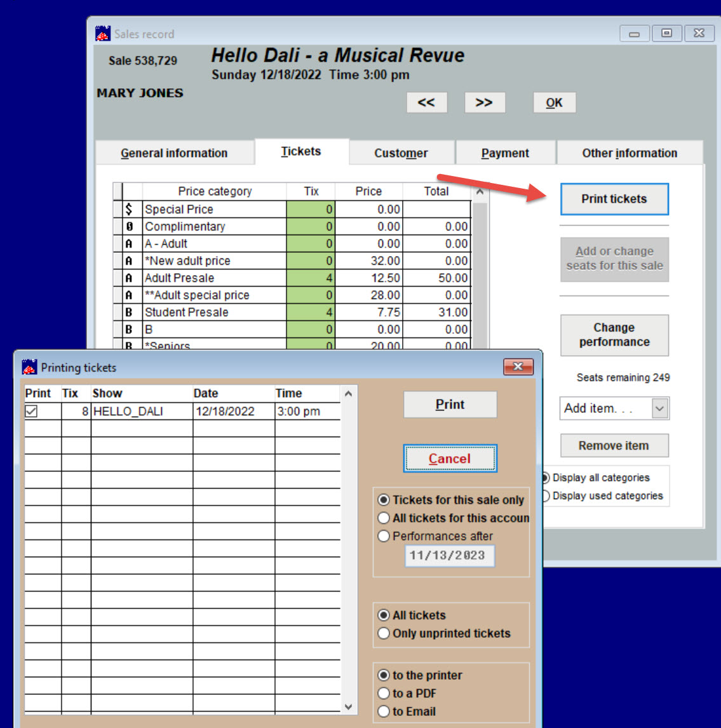
Task: Switch to the Payment tab
Action: (505, 153)
